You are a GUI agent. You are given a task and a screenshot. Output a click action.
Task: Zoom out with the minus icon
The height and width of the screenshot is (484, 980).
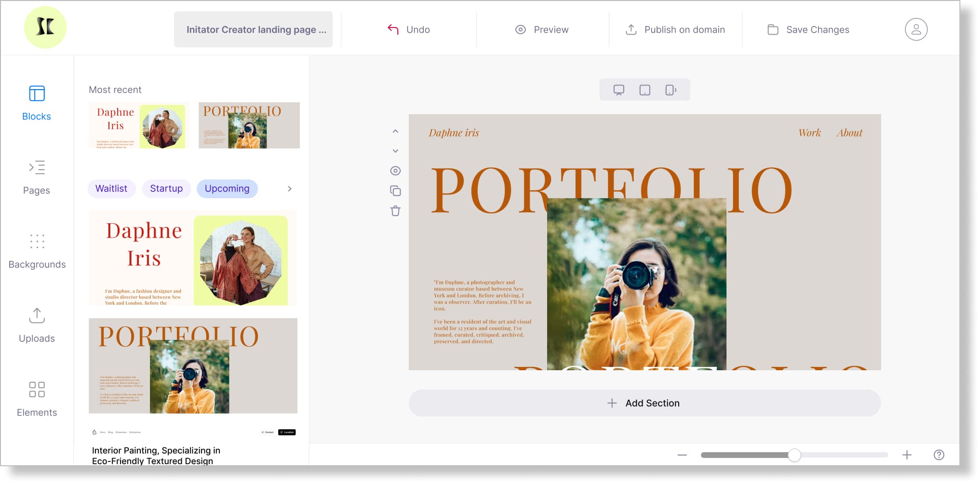tap(682, 455)
